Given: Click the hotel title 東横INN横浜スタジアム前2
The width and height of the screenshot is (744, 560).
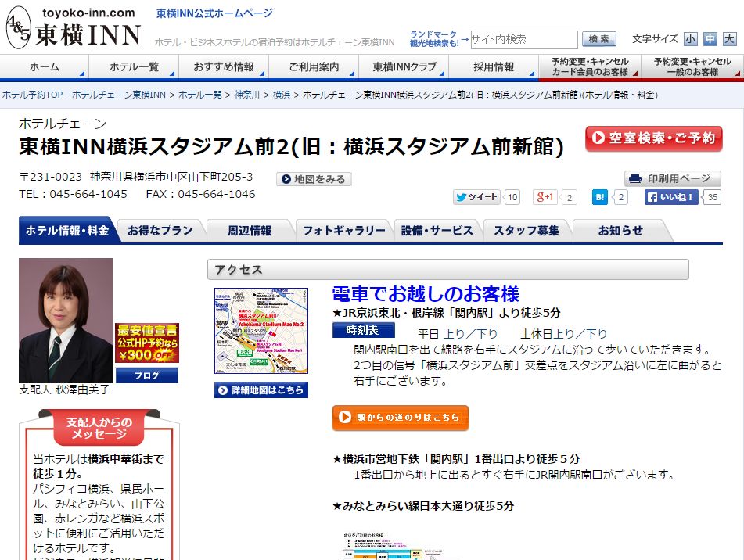Looking at the screenshot, I should [x=291, y=146].
